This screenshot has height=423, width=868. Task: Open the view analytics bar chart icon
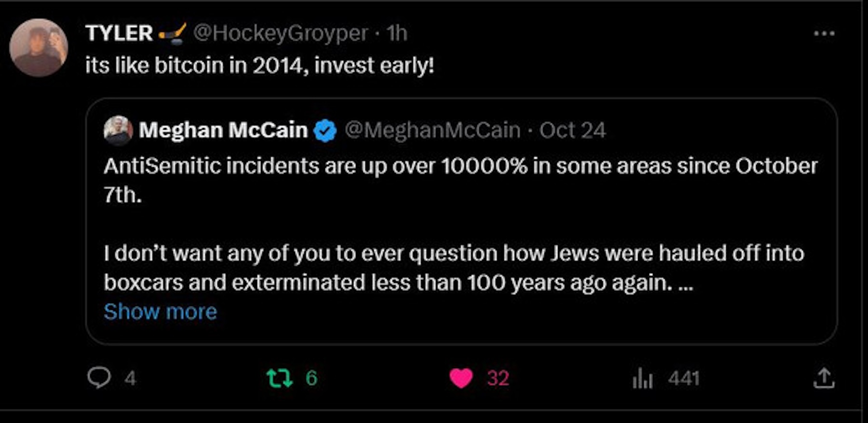coord(642,378)
